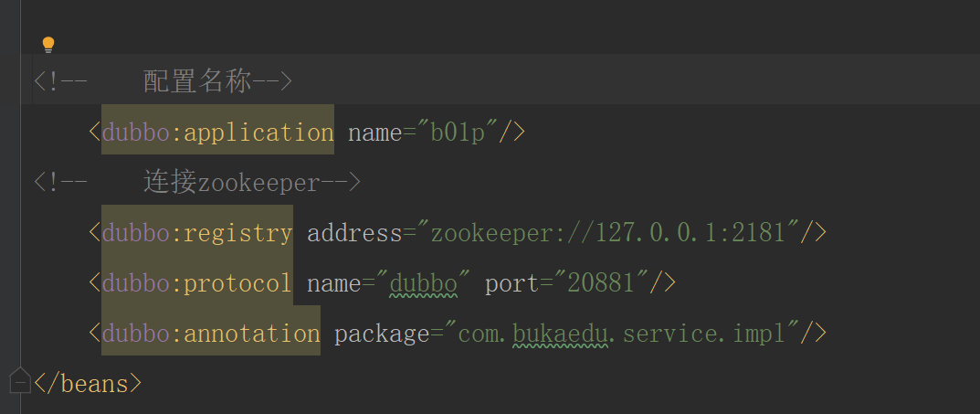
Task: Click the underlined dubbo protocol name value
Action: [x=424, y=283]
